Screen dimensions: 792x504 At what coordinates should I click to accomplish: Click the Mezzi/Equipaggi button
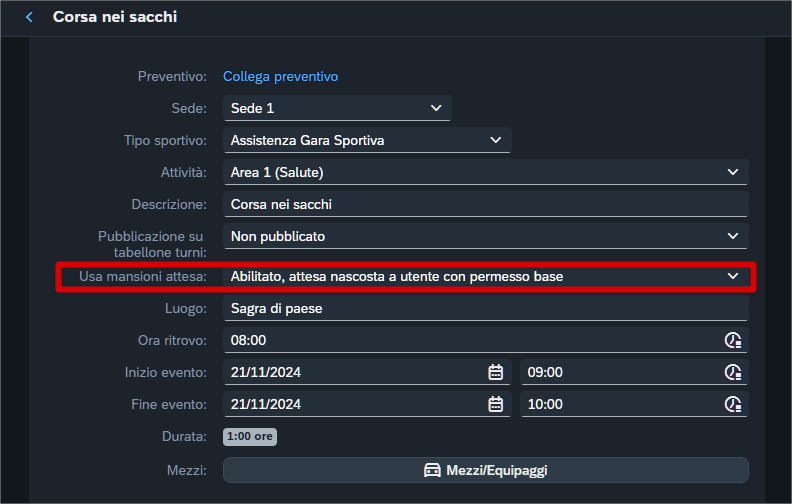tap(485, 470)
